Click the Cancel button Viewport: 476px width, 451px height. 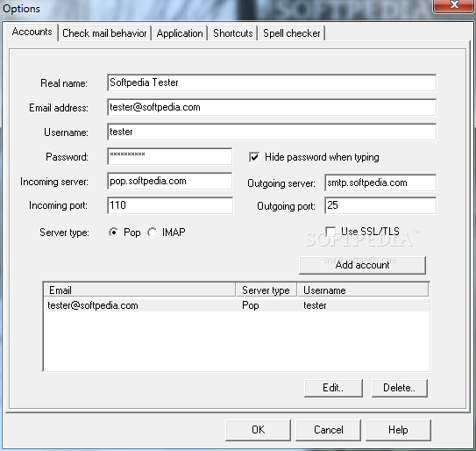click(x=328, y=430)
